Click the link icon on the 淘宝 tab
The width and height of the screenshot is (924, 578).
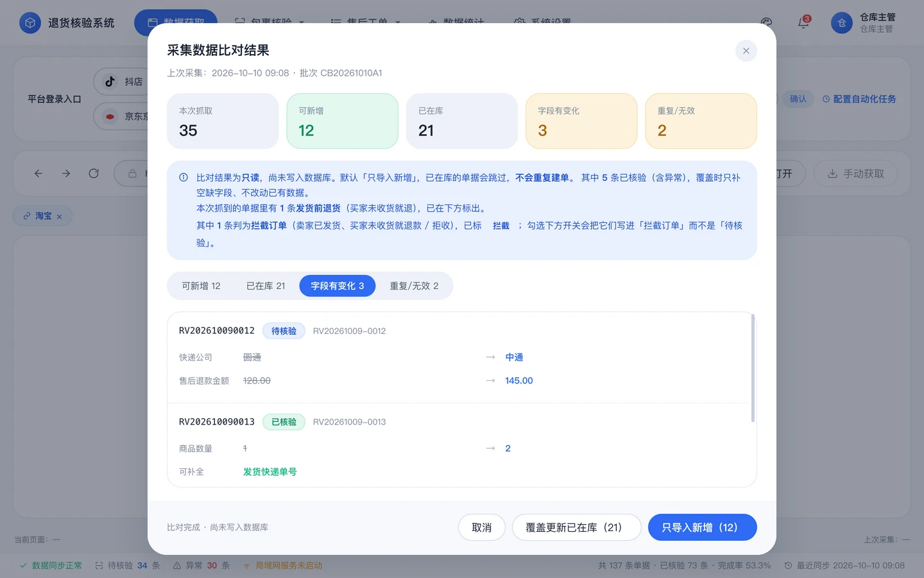27,216
